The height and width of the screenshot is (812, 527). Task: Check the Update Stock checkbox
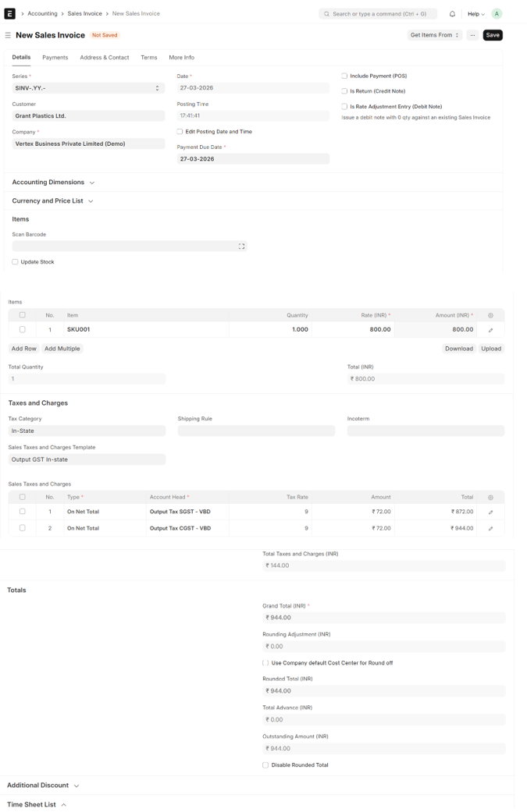15,262
